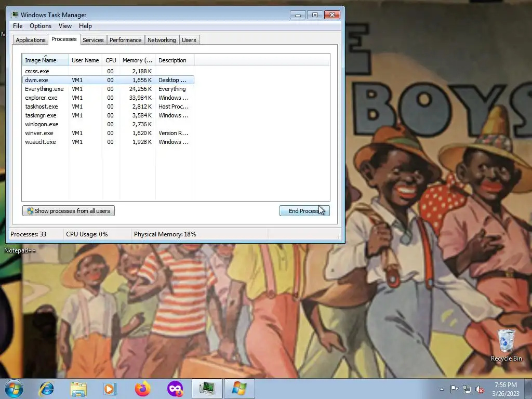Switch to the Applications tab
Image resolution: width=532 pixels, height=399 pixels.
(x=31, y=39)
